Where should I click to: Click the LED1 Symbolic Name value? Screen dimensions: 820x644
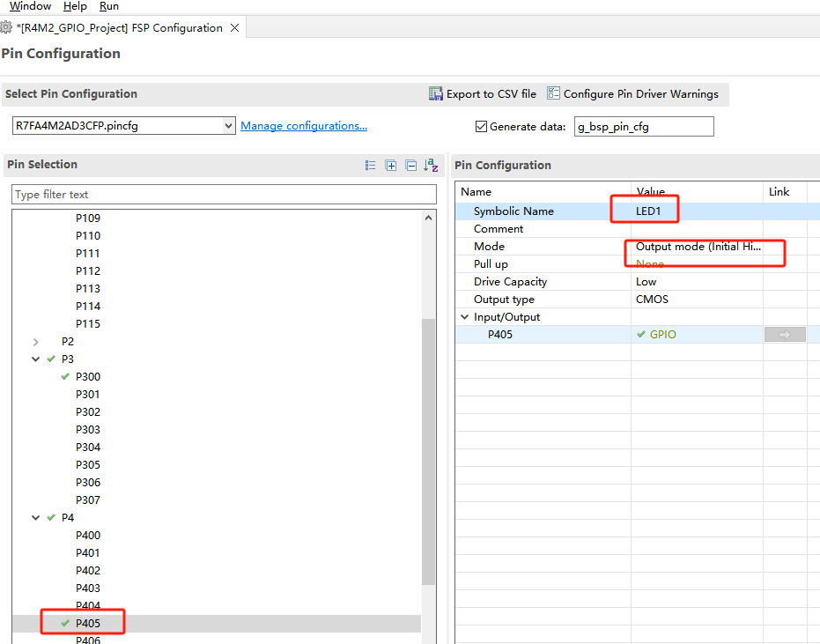pyautogui.click(x=648, y=211)
